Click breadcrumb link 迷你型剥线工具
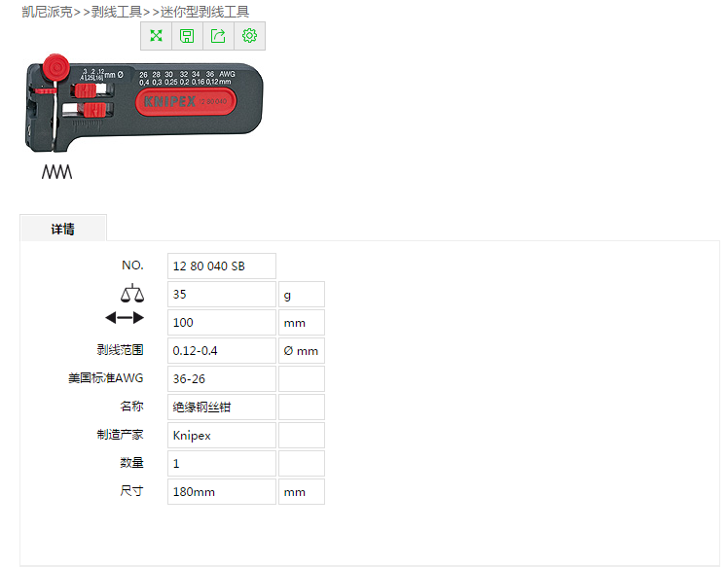728x567 pixels. pyautogui.click(x=204, y=12)
